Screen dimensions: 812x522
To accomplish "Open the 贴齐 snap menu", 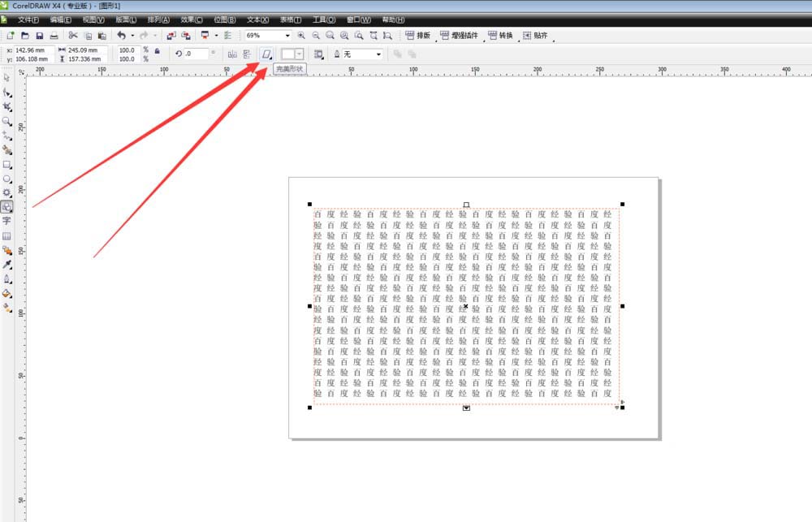I will (x=535, y=35).
